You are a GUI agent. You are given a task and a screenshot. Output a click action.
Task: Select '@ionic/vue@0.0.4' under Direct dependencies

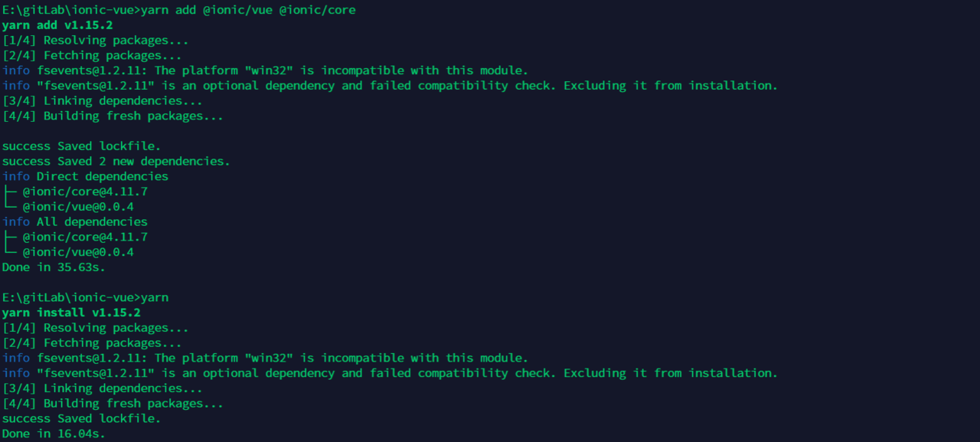[78, 207]
